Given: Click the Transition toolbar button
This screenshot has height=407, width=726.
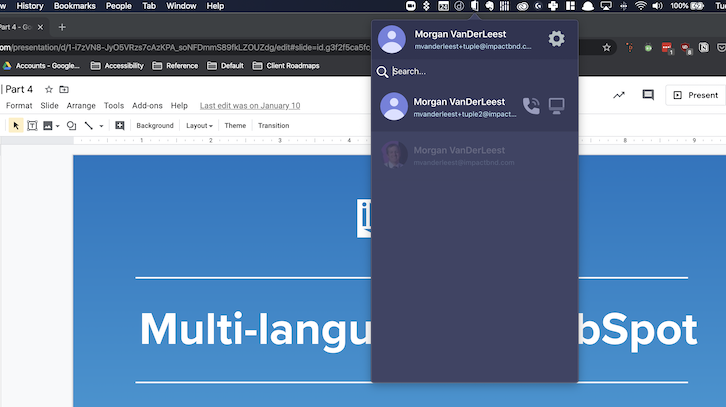Looking at the screenshot, I should [x=273, y=126].
